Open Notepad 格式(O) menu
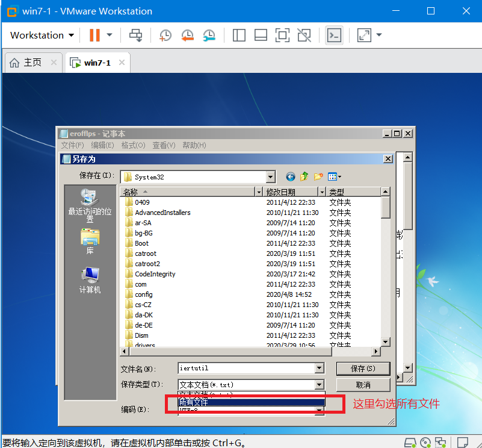The height and width of the screenshot is (448, 482). click(x=134, y=145)
